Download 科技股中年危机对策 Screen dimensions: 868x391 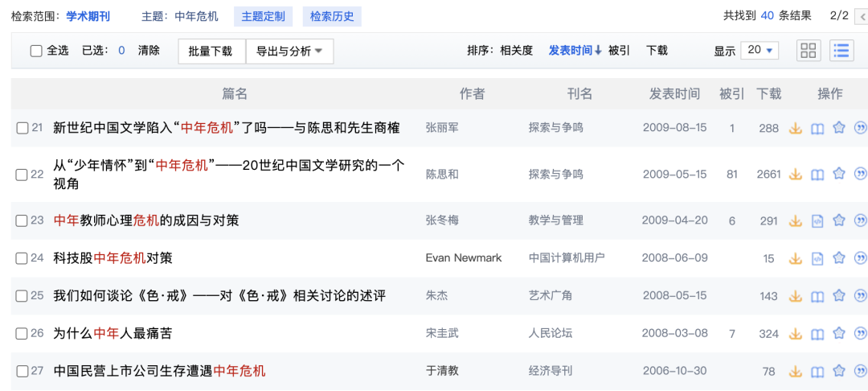click(x=796, y=258)
